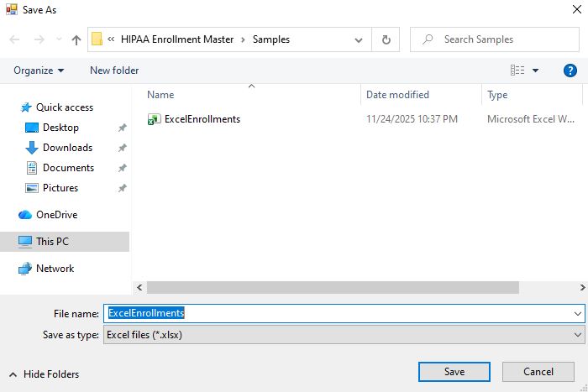Change view with the view icon

(517, 70)
